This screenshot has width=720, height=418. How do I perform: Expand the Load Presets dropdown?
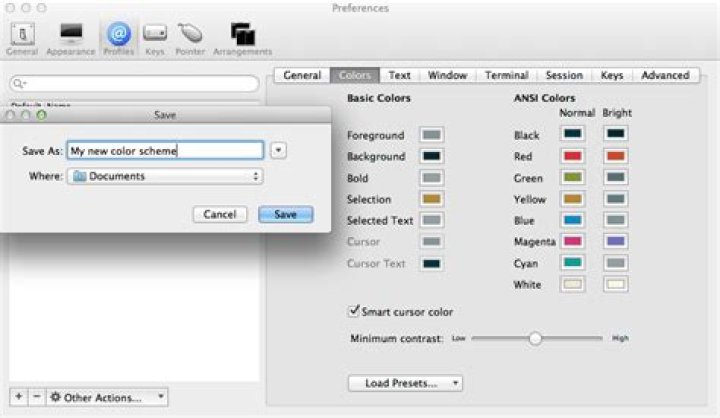click(x=405, y=383)
